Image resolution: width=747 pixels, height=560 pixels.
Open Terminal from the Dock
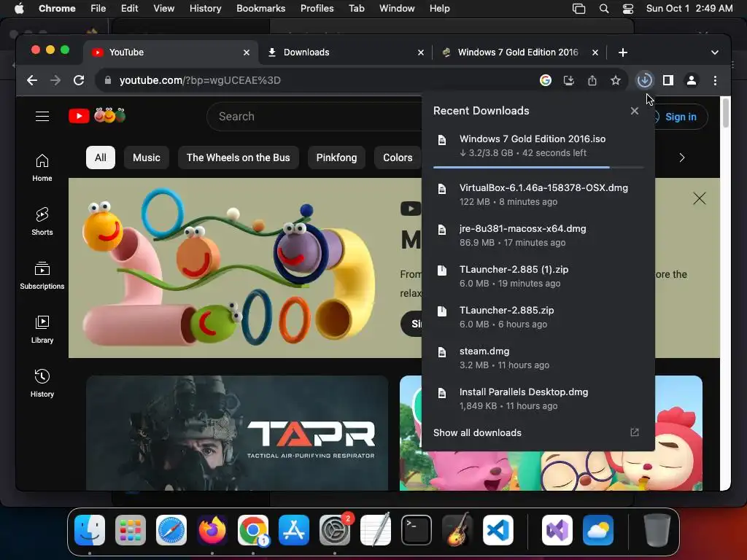tap(417, 530)
